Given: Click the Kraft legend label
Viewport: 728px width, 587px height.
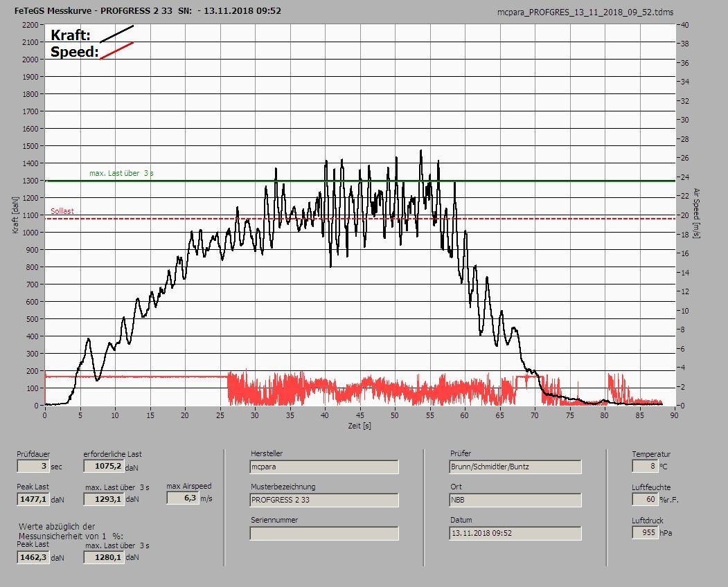Looking at the screenshot, I should click(70, 35).
